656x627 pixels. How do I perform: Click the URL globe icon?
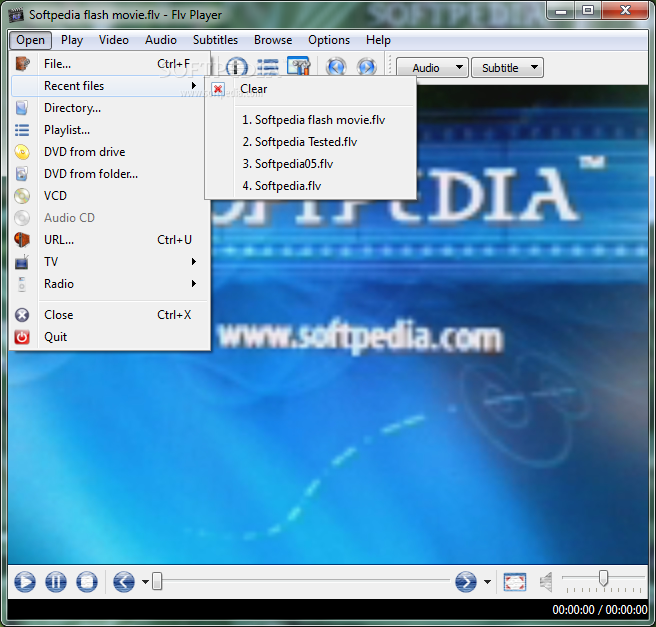tap(22, 240)
